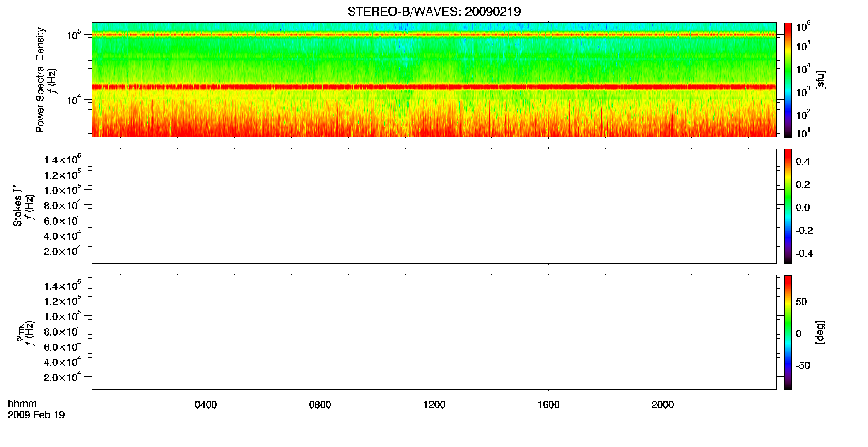Click the 2009 Feb 19 date label
This screenshot has width=868, height=447.
[36, 415]
